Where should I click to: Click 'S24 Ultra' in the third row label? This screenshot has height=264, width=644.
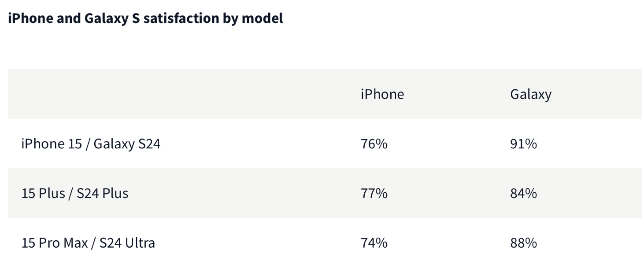[127, 243]
